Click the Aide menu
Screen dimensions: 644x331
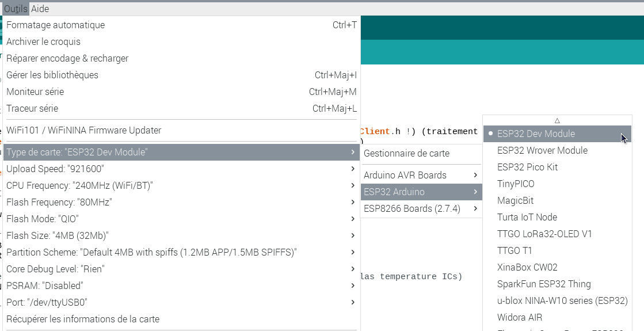[40, 9]
